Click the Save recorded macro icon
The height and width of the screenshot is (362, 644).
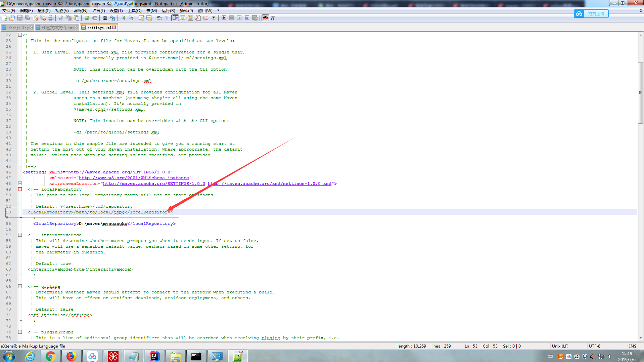[x=255, y=18]
